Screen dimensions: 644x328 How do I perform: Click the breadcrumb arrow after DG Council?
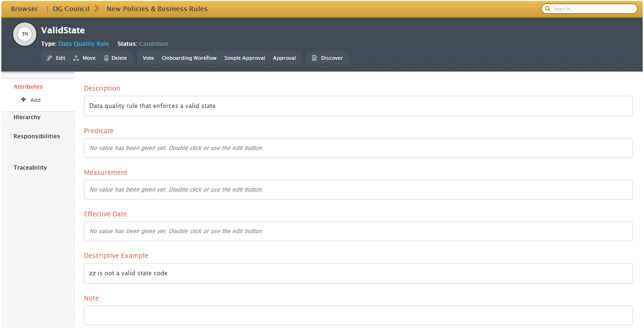click(97, 8)
